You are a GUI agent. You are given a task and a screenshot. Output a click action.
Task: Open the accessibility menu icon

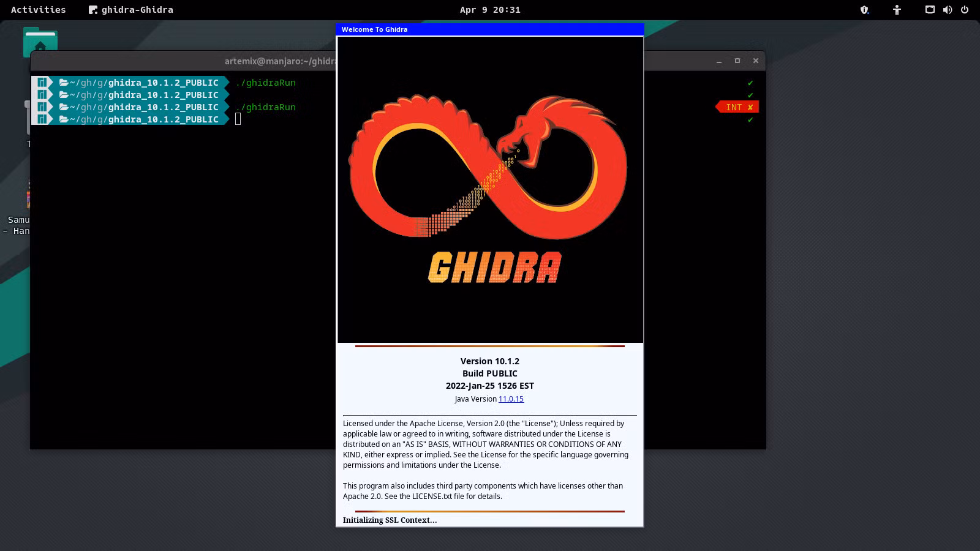click(897, 10)
